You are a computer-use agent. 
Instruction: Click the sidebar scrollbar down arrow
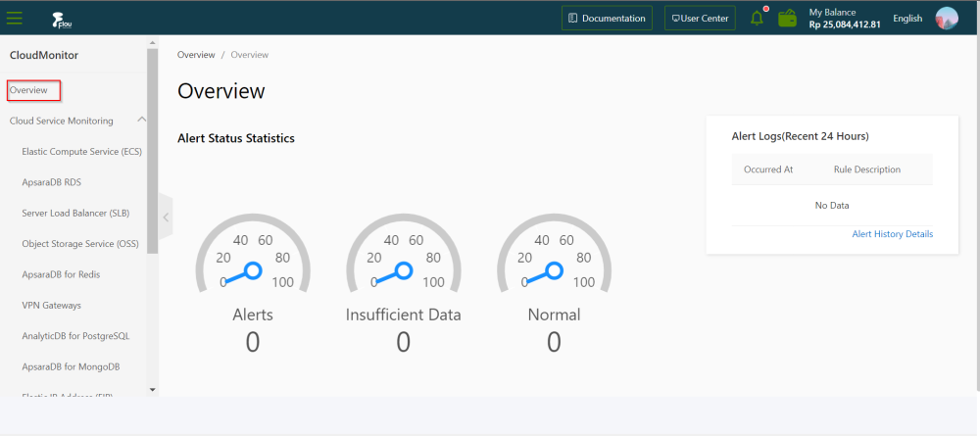153,389
